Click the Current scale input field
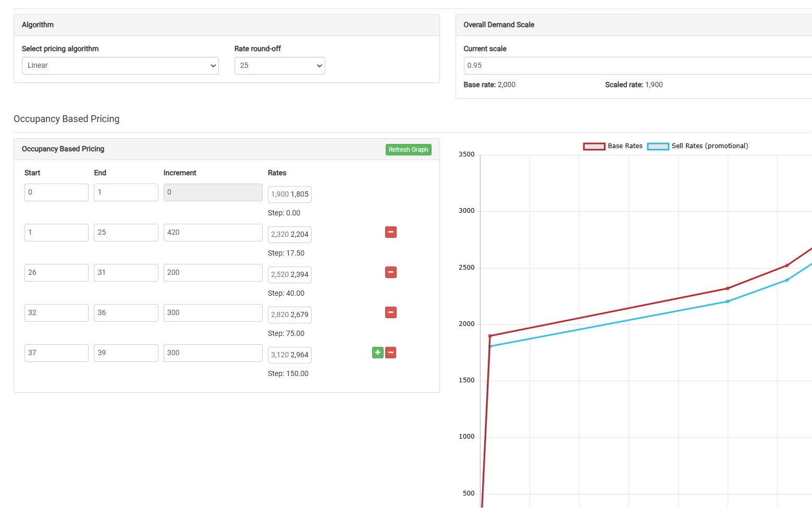Image resolution: width=812 pixels, height=508 pixels. 636,66
